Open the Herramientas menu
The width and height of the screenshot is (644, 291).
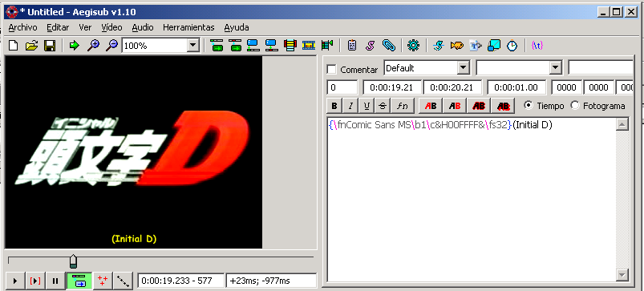(x=188, y=27)
